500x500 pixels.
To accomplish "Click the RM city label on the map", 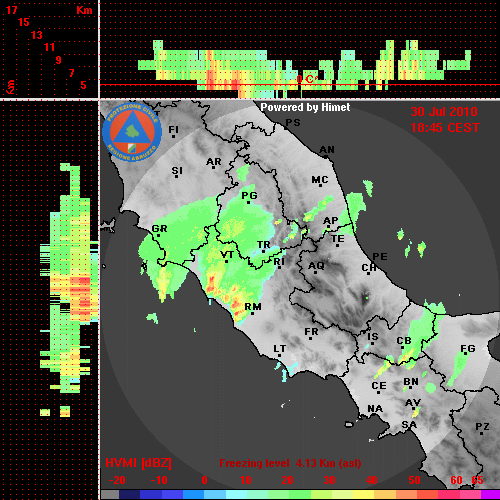I will [x=253, y=306].
